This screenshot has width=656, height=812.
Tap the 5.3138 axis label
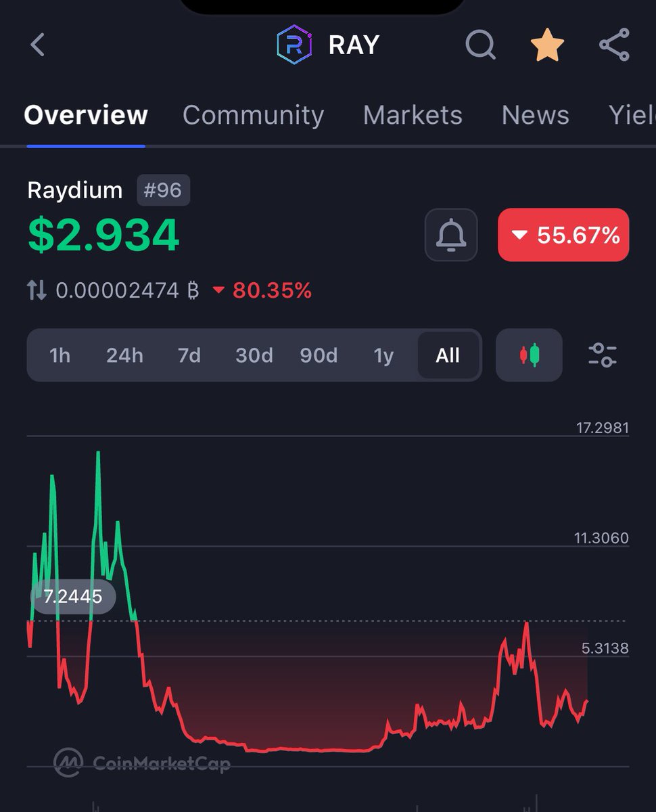[605, 648]
